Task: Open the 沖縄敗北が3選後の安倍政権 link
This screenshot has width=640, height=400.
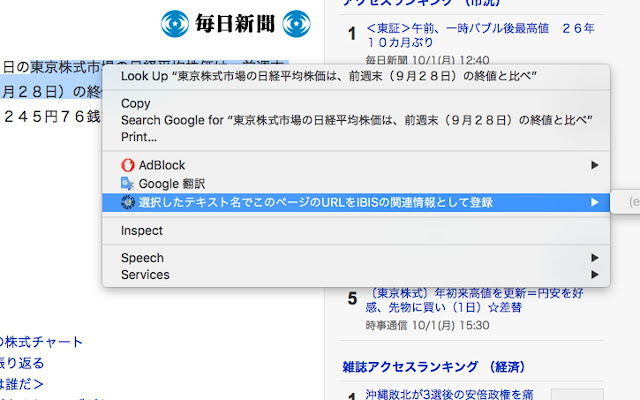Action: coord(449,394)
